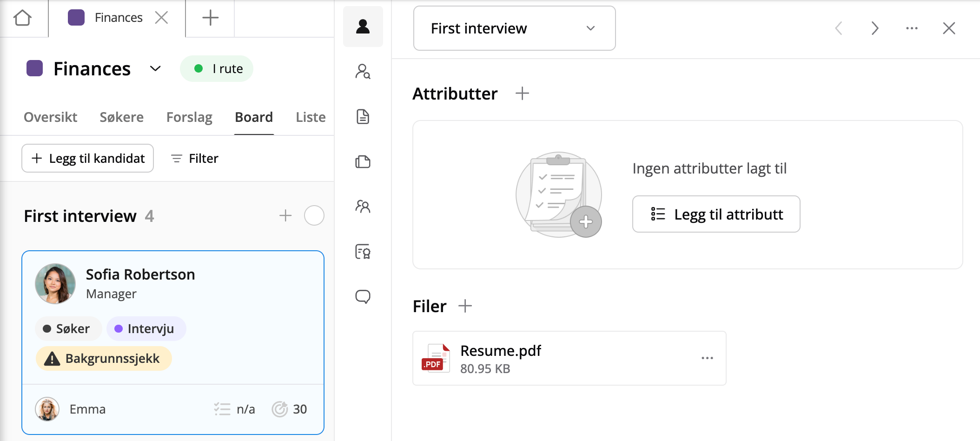Viewport: 980px width, 441px height.
Task: Switch to the Søkere tab
Action: [121, 117]
